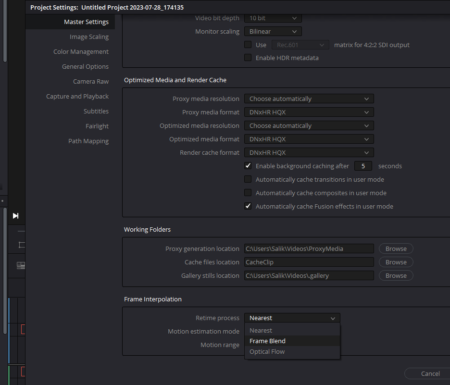Viewport: 450px width, 385px height.
Task: Click the timeline view layout icon
Action: 21,266
